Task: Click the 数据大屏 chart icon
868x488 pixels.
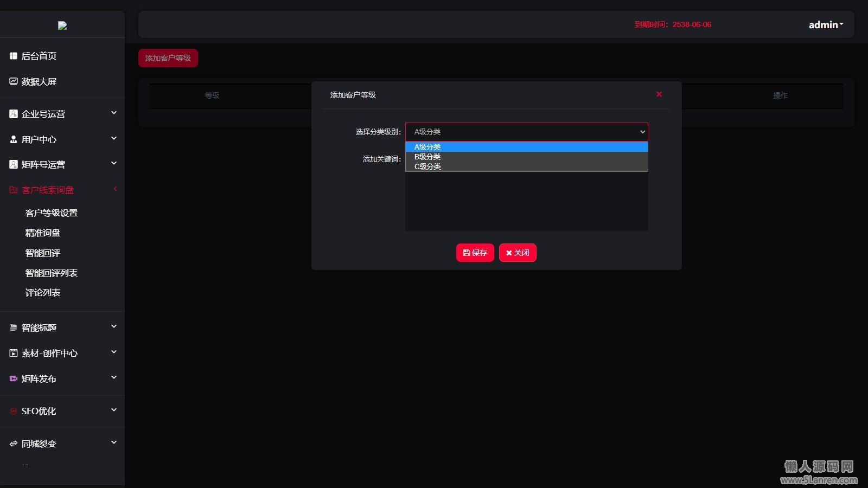Action: (14, 81)
